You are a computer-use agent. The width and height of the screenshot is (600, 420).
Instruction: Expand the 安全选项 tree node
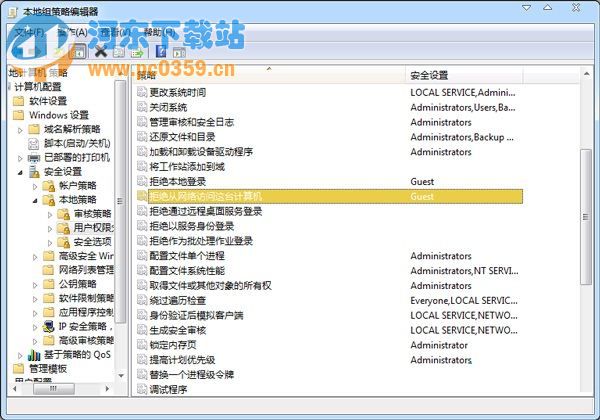tap(50, 243)
